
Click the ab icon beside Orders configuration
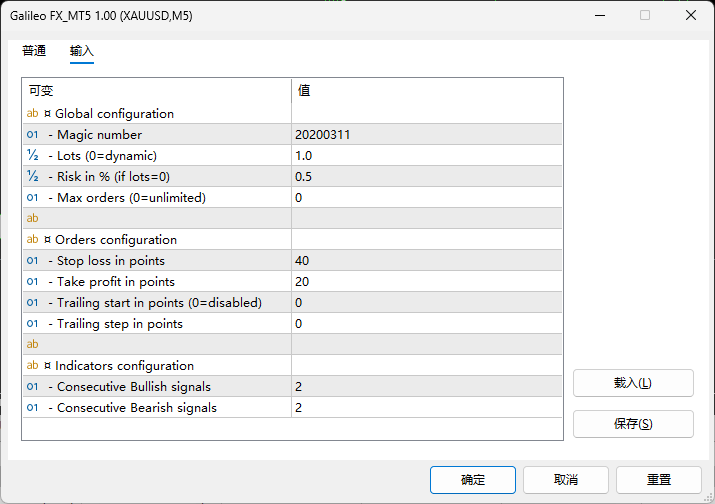tap(32, 240)
